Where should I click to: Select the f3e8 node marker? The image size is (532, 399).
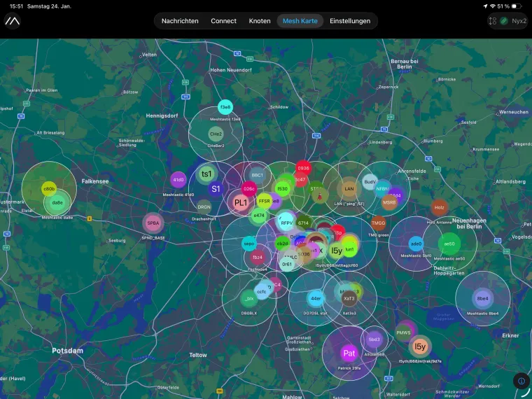(x=225, y=107)
